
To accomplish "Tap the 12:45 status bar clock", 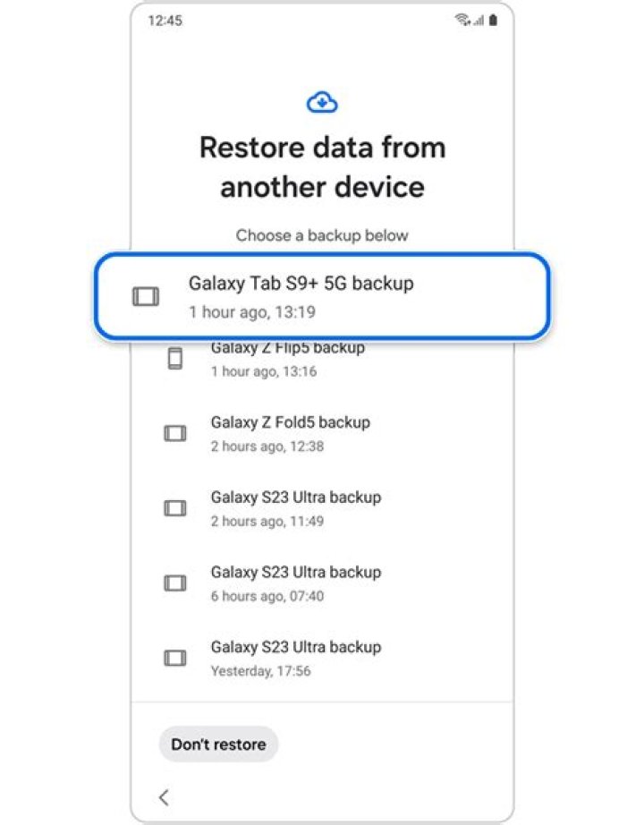I will [x=164, y=21].
